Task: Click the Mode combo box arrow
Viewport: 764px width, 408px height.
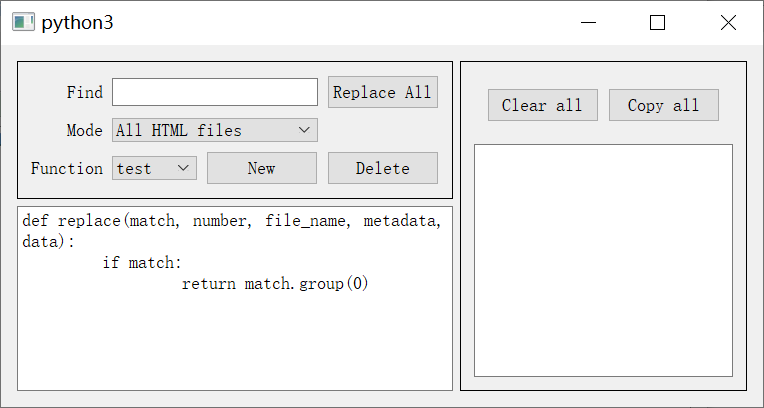Action: pyautogui.click(x=304, y=130)
